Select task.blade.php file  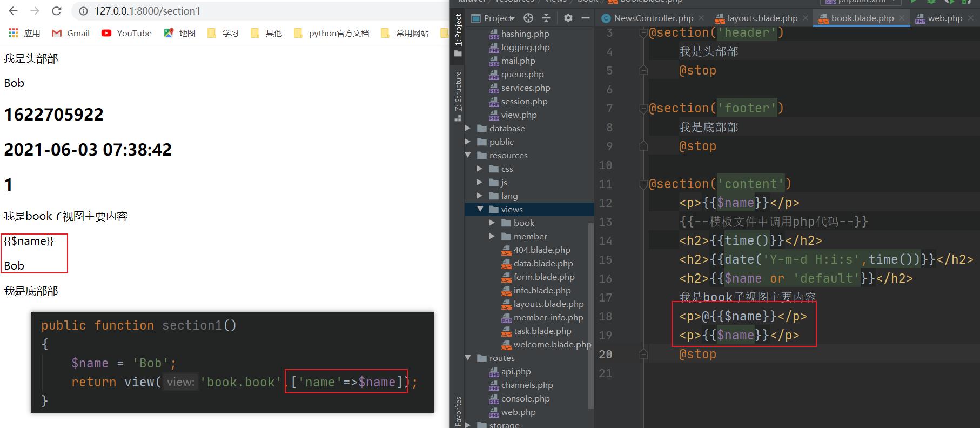tap(536, 331)
